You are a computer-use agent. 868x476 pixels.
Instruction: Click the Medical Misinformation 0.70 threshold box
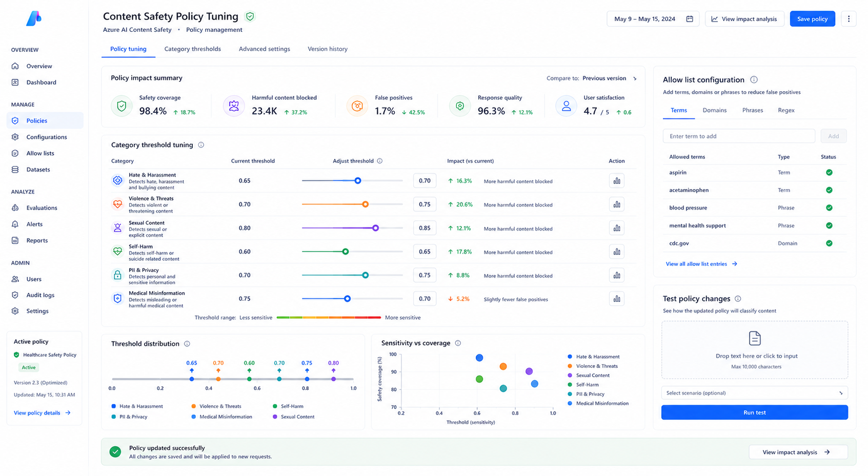pyautogui.click(x=425, y=299)
